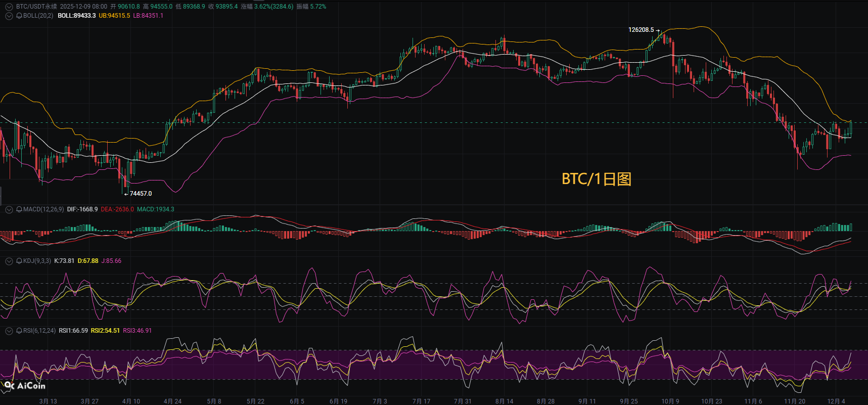Open MACD(12,26,9) indicator settings label
This screenshot has height=405, width=868.
[x=43, y=209]
